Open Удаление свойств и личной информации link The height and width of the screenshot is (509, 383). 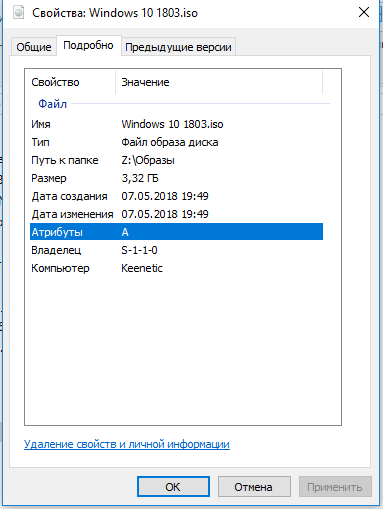(x=127, y=444)
